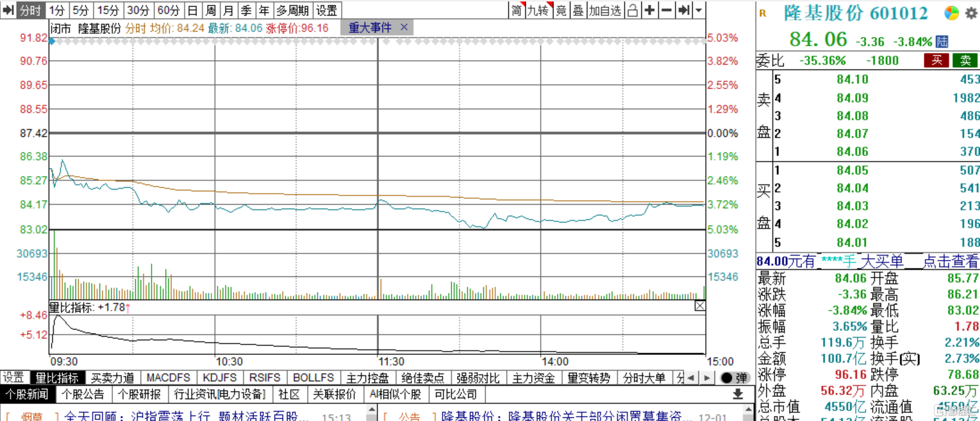
Task: Open the 个股新闻 news tab
Action: pos(27,394)
